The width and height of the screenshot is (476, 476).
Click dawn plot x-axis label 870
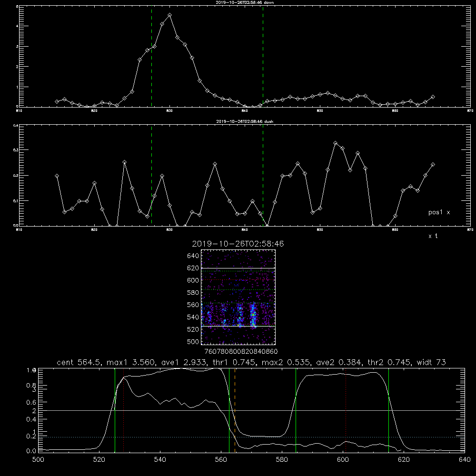point(470,111)
